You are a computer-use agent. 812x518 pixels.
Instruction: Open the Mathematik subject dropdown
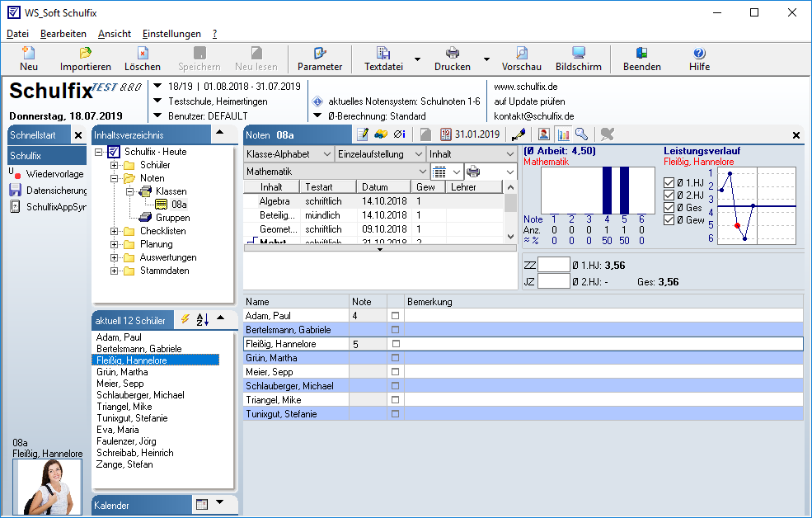click(x=336, y=172)
